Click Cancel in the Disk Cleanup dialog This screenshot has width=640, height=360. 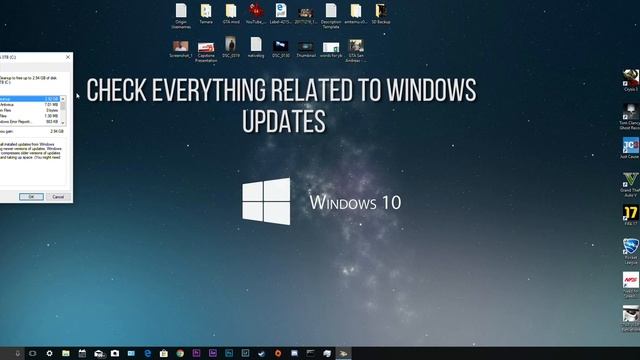tap(58, 197)
